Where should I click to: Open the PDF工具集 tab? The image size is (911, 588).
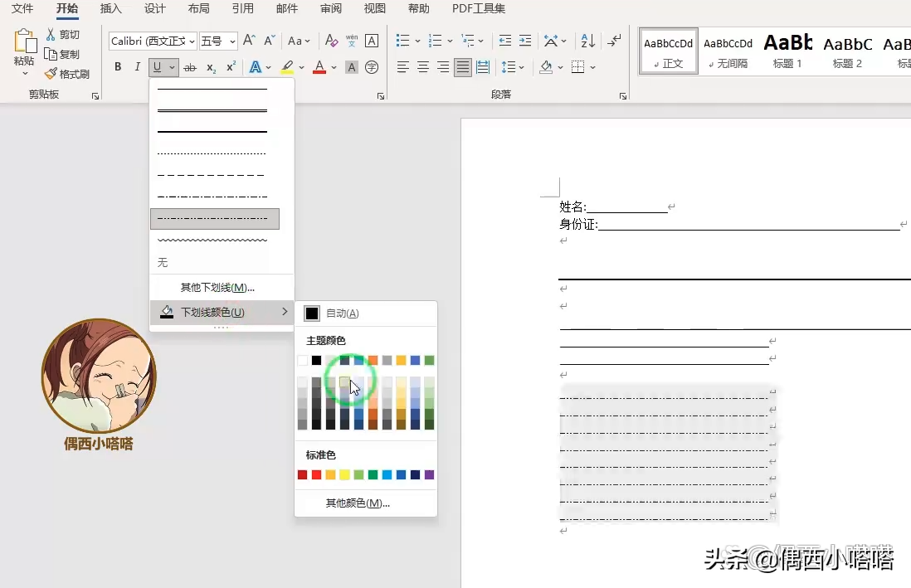pos(479,8)
